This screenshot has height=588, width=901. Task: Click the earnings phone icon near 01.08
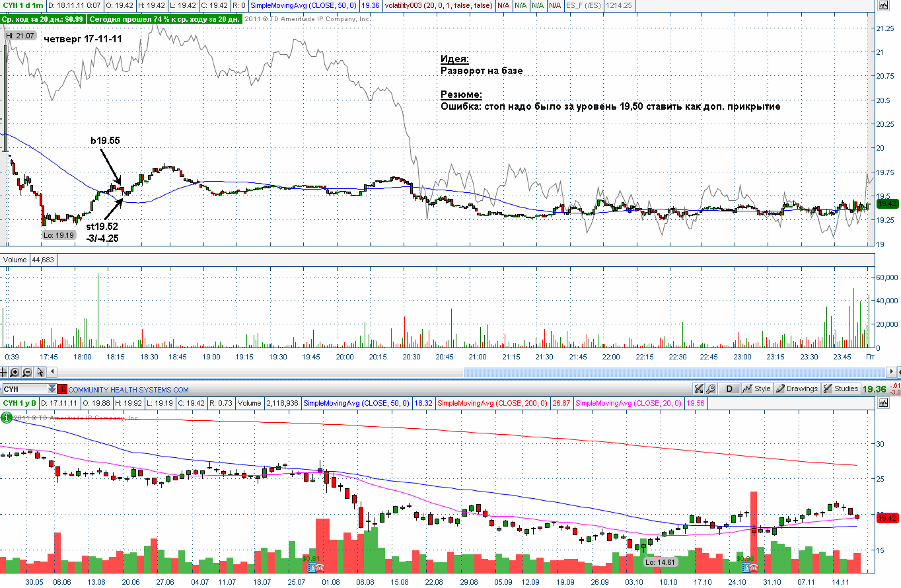pyautogui.click(x=319, y=568)
